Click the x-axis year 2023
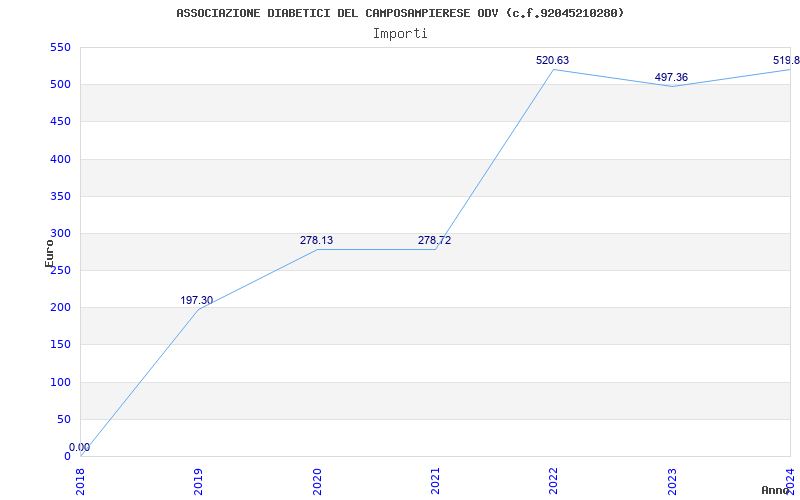The image size is (800, 500). tap(671, 481)
